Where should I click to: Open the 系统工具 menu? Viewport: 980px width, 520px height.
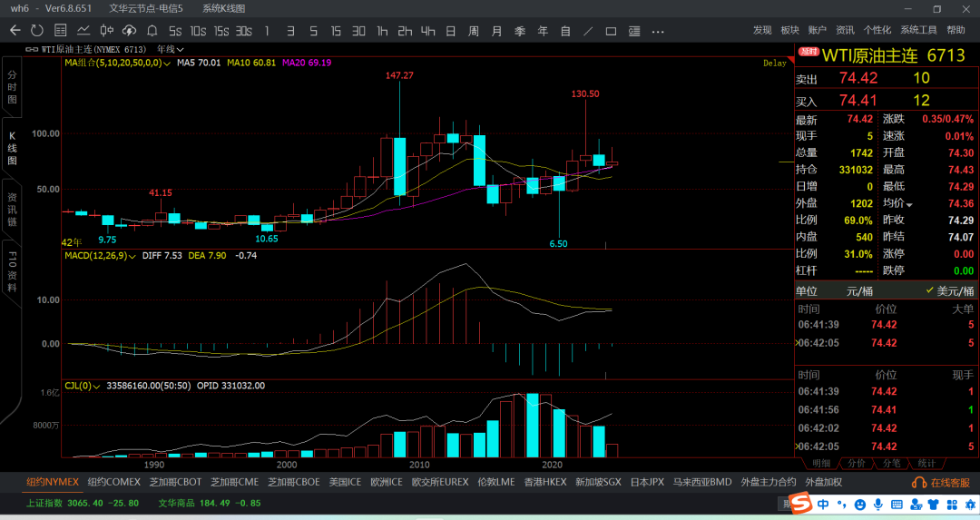click(918, 30)
